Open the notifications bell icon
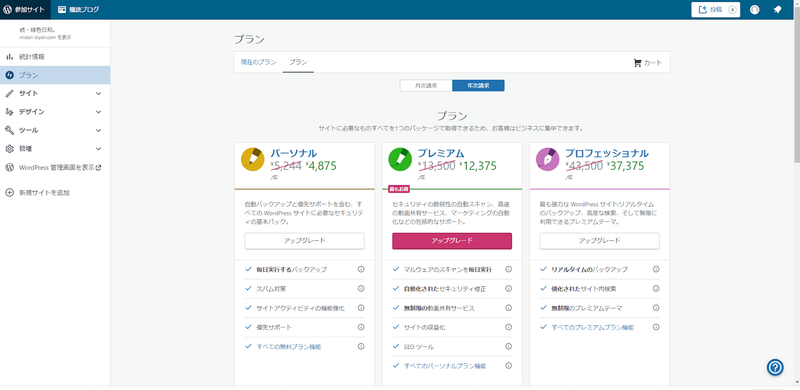 pos(777,9)
